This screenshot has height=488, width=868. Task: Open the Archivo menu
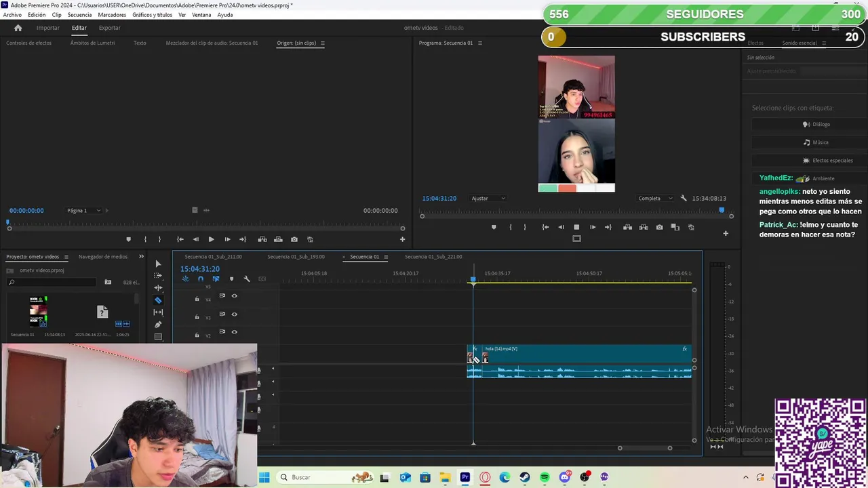12,15
